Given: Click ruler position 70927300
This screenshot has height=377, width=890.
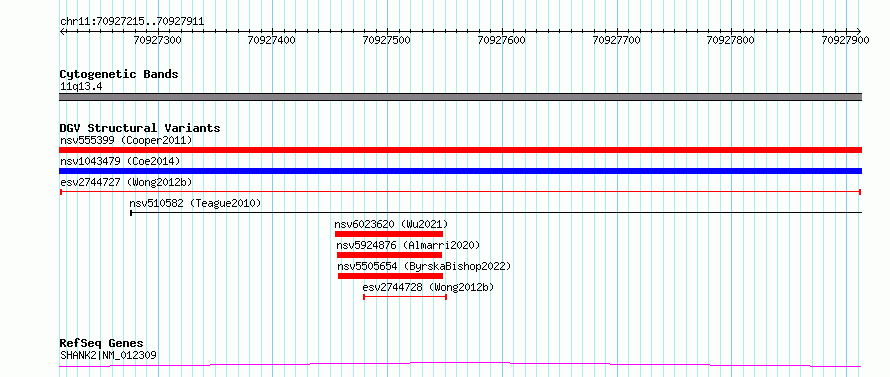Looking at the screenshot, I should (x=157, y=40).
